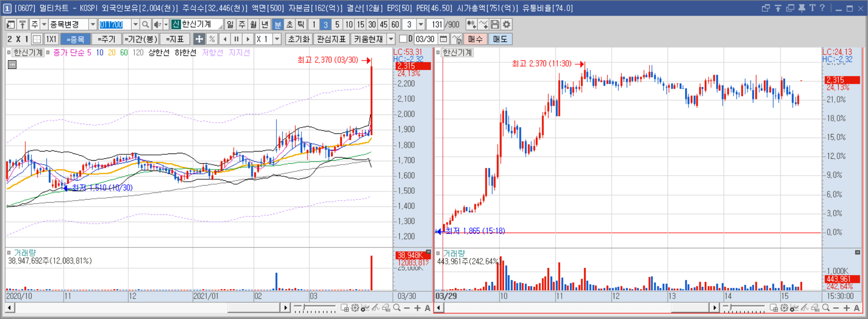The image size is (868, 319).
Task: Toggle the 일 (daily) period button
Action: pyautogui.click(x=230, y=24)
